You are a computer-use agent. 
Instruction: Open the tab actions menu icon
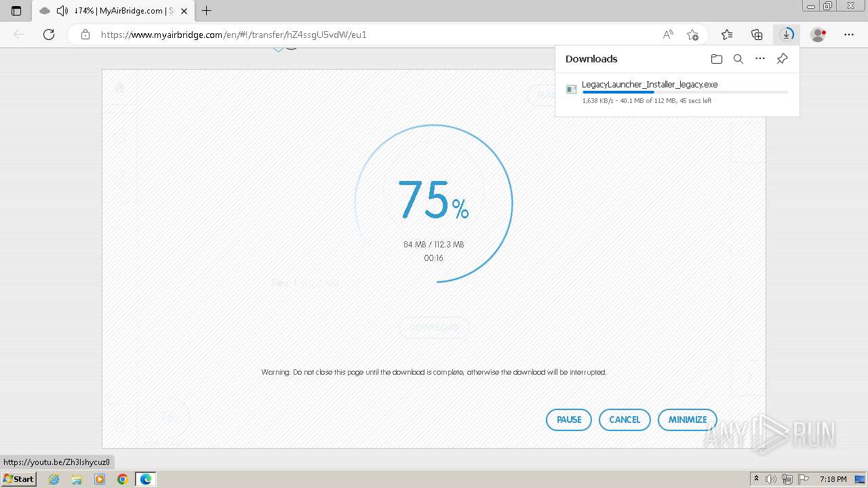(16, 11)
